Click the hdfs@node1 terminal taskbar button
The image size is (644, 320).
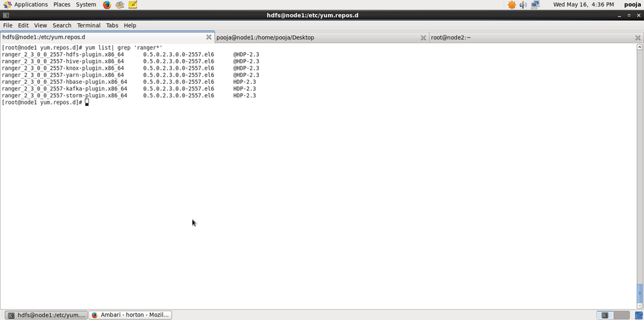(x=47, y=315)
